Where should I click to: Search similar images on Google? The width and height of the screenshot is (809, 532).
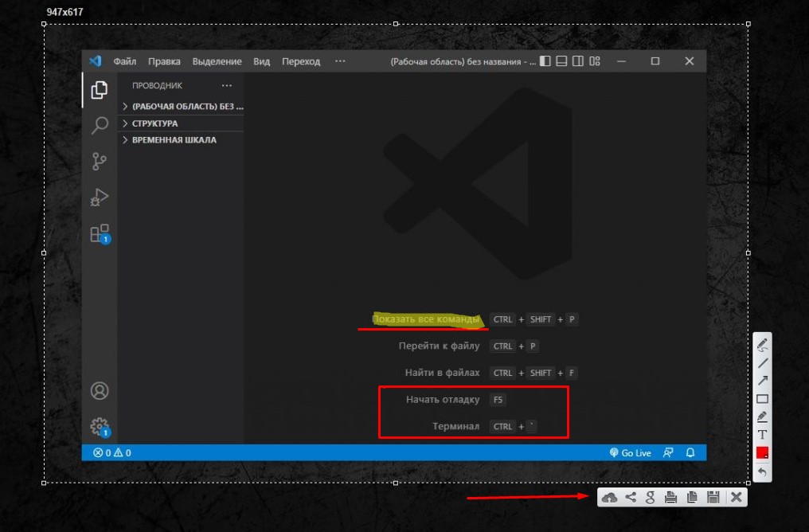650,498
